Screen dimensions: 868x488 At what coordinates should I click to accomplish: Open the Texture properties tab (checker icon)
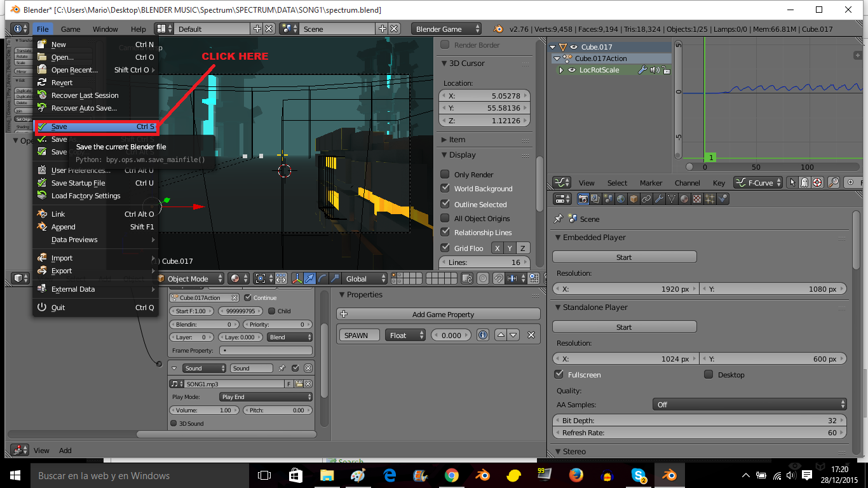pyautogui.click(x=697, y=199)
